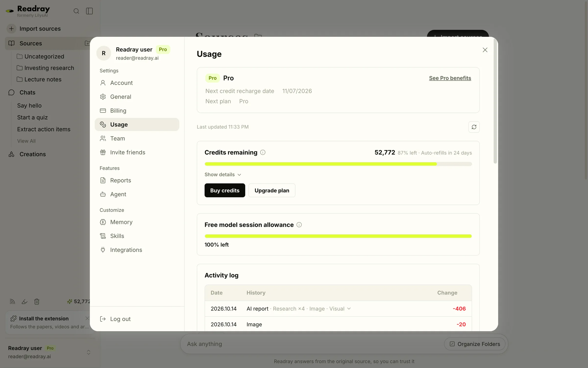Click the plus icon beside Import sources
The width and height of the screenshot is (588, 368).
(11, 29)
